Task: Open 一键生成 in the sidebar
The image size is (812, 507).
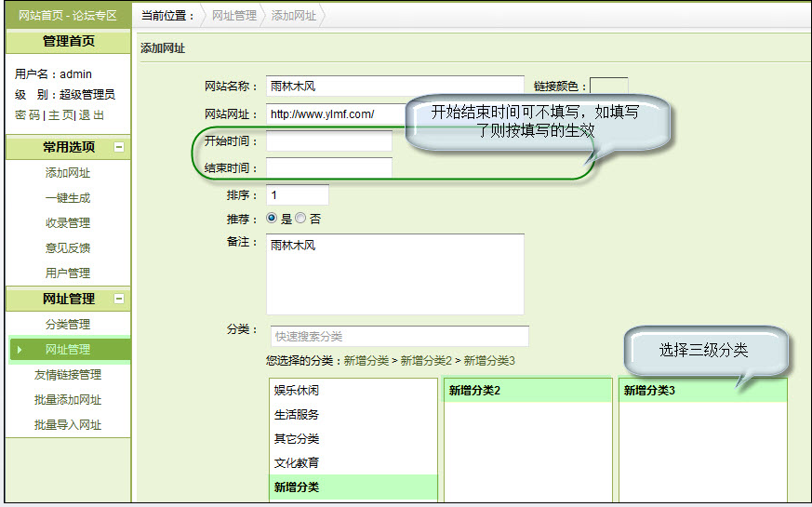Action: point(68,198)
